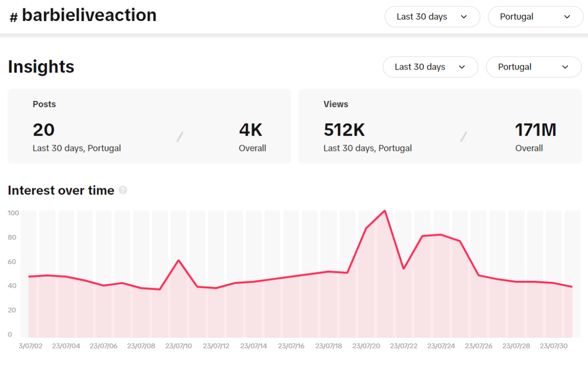
Task: Click the 23/07/28 date label on the axis
Action: (x=516, y=346)
